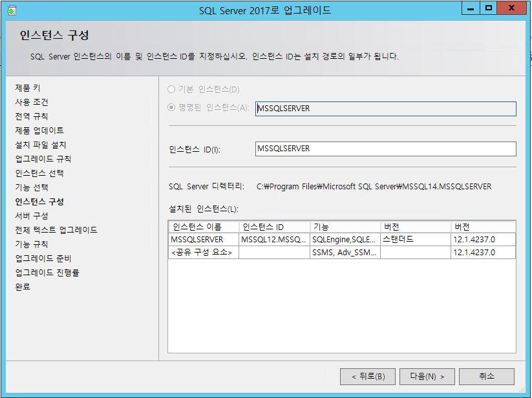
Task: Close the SQL Server 2017 upgrade window
Action: click(512, 8)
